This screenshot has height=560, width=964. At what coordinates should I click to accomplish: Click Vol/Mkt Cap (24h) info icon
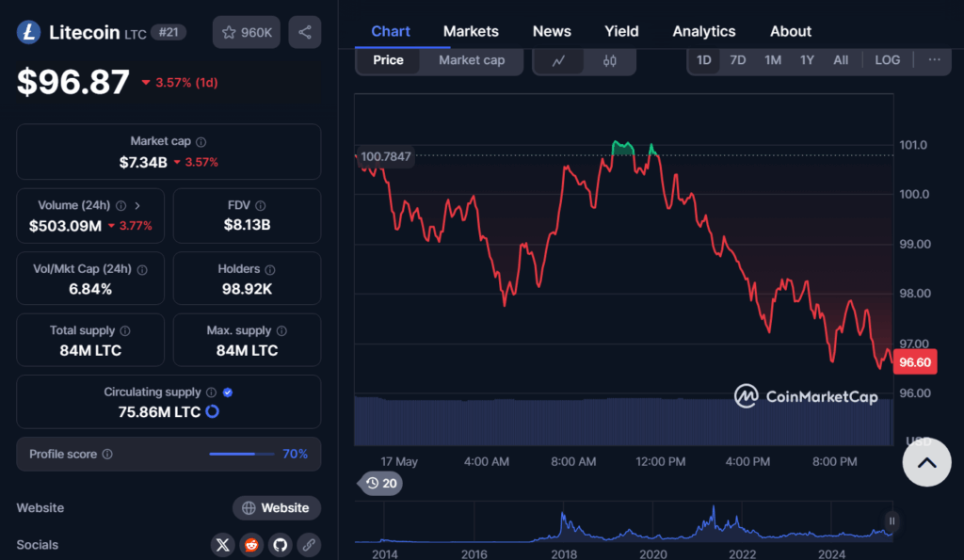[142, 269]
